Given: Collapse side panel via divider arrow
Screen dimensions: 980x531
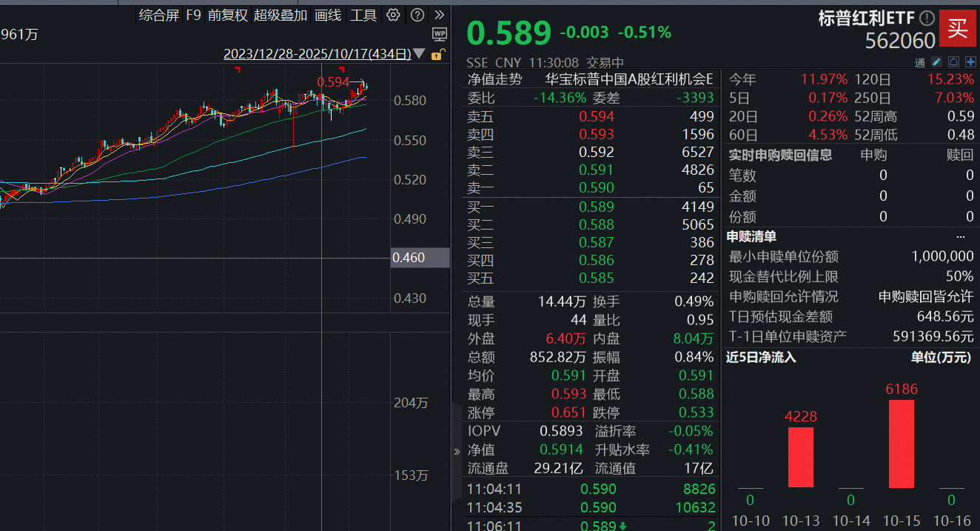Looking at the screenshot, I should (456, 452).
